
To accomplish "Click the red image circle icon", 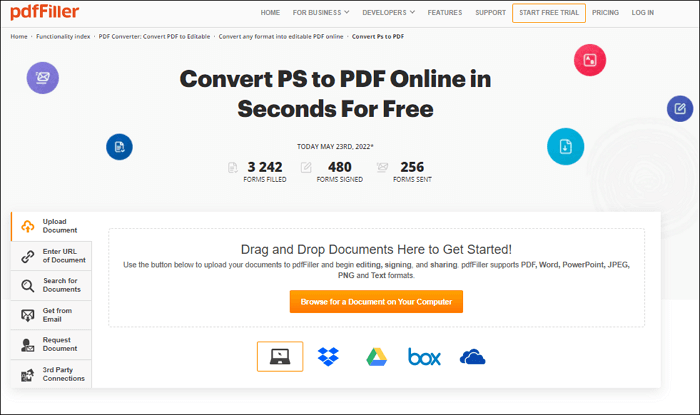I will pyautogui.click(x=590, y=60).
